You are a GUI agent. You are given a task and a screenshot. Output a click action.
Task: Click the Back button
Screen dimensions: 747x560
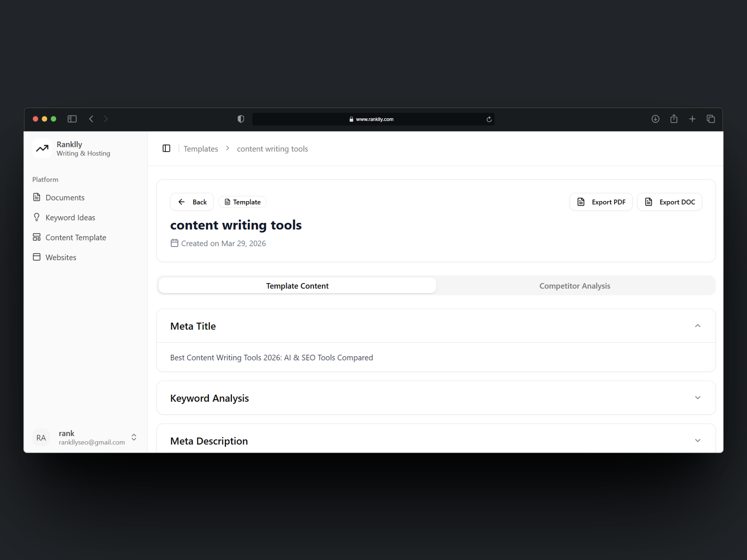(192, 202)
